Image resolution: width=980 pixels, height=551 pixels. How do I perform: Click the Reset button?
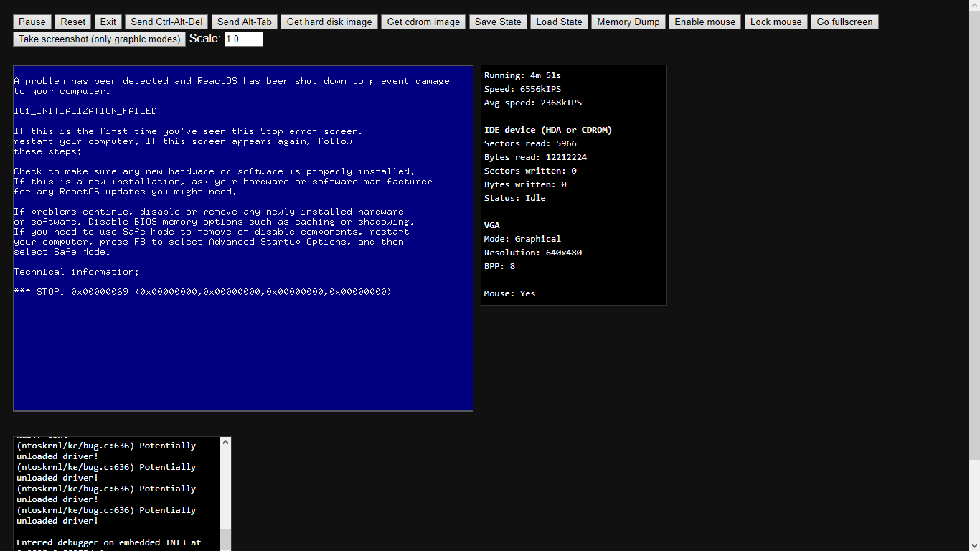[73, 22]
